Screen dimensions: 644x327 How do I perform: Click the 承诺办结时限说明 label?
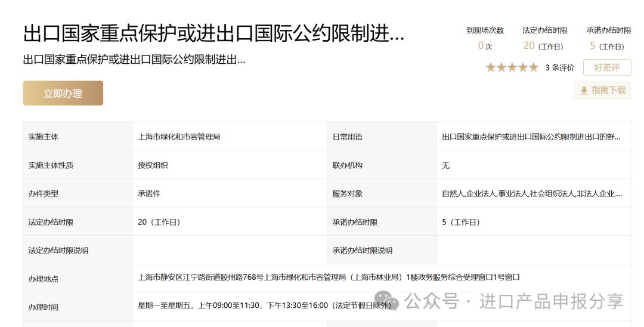pos(363,250)
